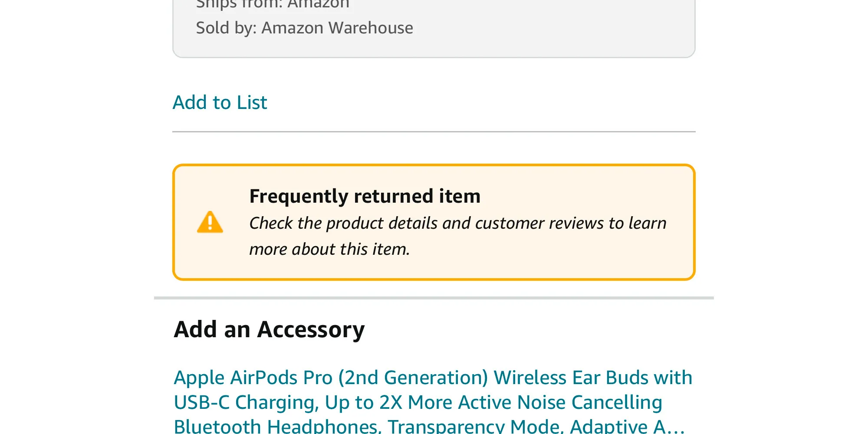Click the Frequently returned item heading

point(365,196)
